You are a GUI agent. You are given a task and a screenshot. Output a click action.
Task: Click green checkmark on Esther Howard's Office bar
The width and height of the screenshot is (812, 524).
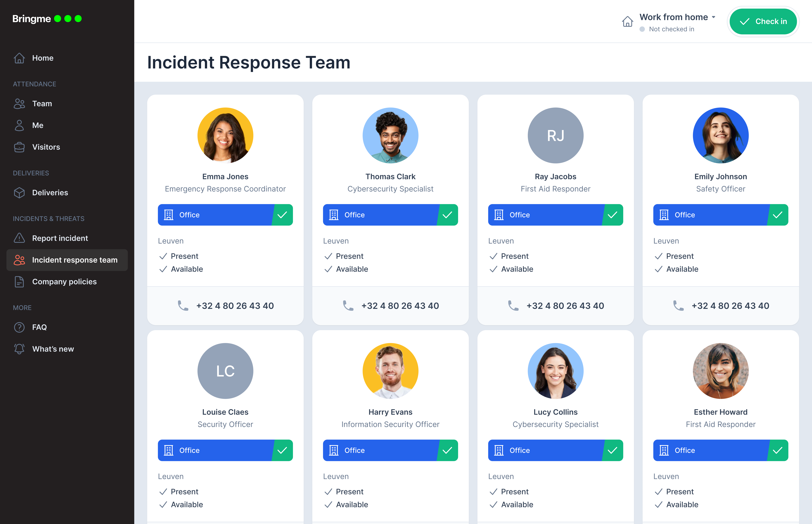778,451
